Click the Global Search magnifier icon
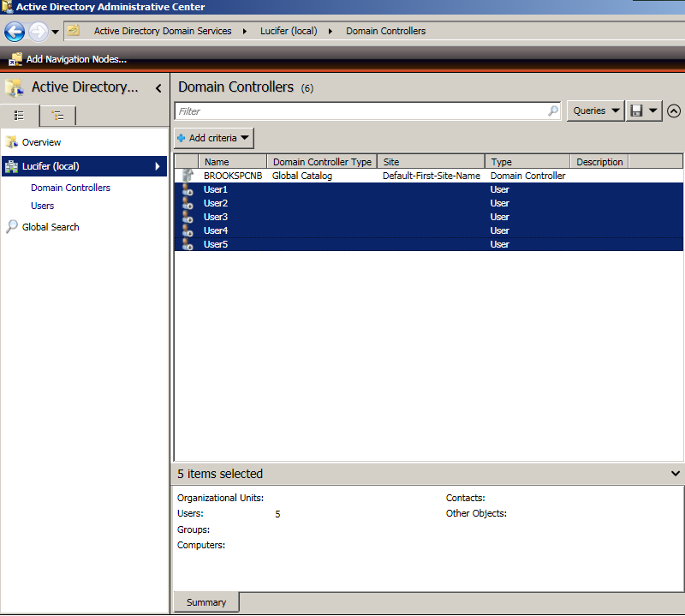Screen dimensions: 685x616 point(12,226)
